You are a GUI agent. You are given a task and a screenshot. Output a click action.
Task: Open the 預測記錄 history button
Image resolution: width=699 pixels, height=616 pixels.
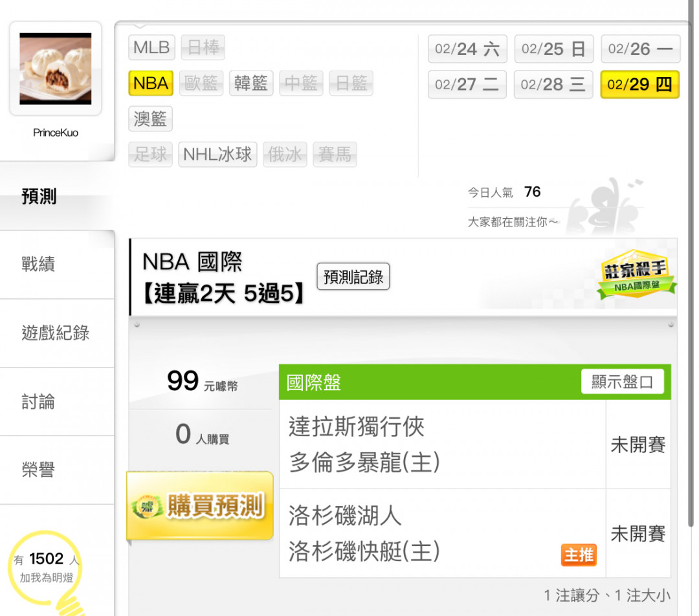click(x=353, y=277)
